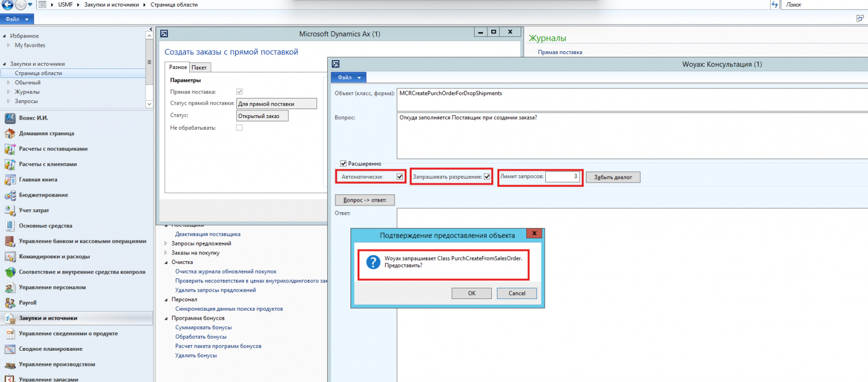The height and width of the screenshot is (382, 868).
Task: Click the Лимит запросов input field
Action: coord(563,177)
